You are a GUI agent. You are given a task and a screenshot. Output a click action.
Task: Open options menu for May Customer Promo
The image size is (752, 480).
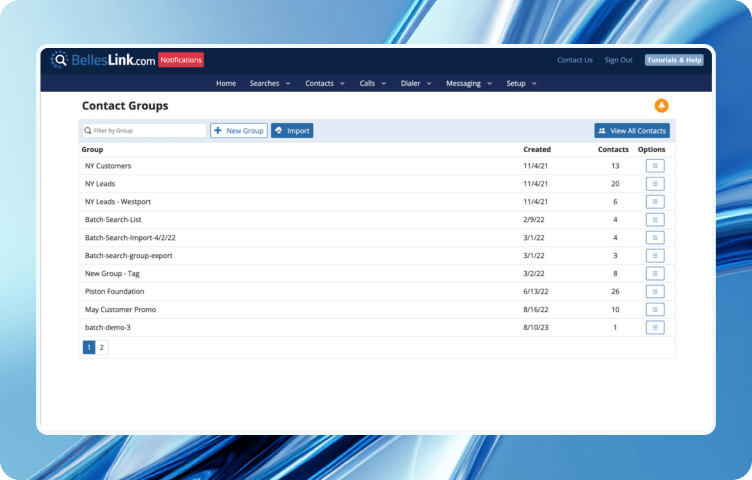click(655, 310)
